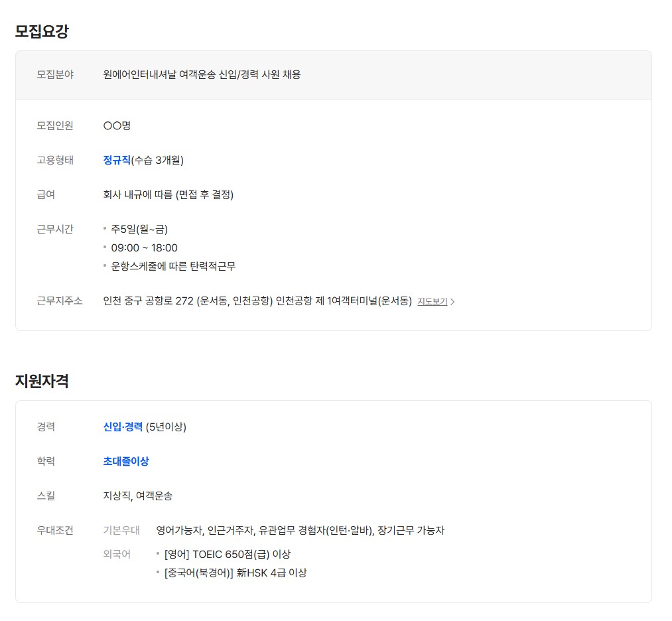Click the TOEIC 650점 language requirement
The width and height of the screenshot is (672, 621).
coord(227,554)
